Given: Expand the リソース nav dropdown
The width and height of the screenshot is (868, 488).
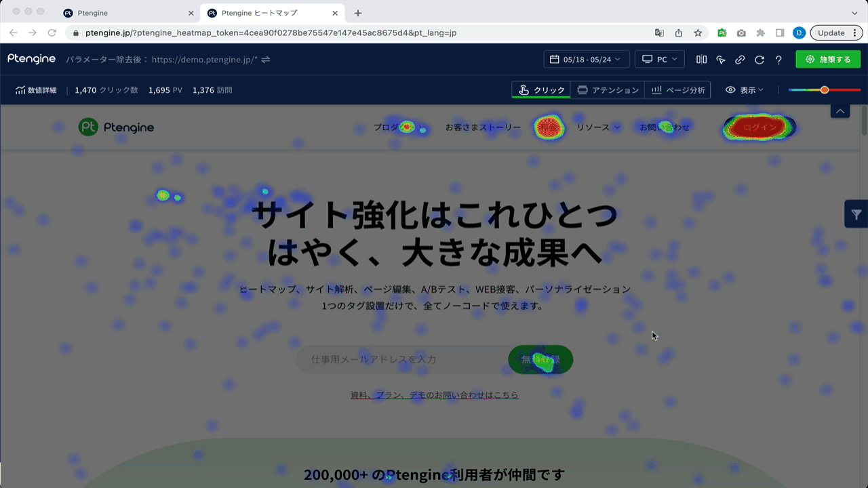Looking at the screenshot, I should (x=598, y=127).
